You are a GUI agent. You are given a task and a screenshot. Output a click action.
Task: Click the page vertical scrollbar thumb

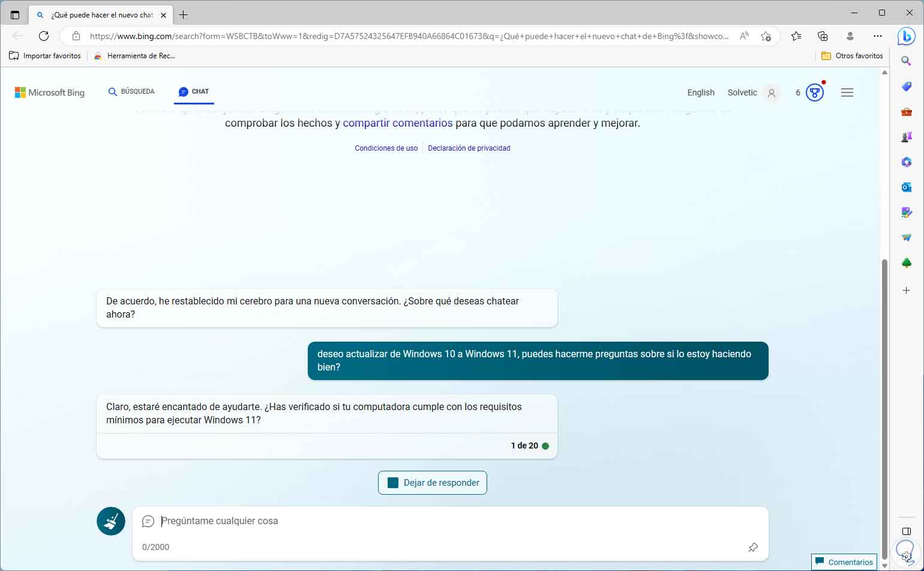click(884, 408)
